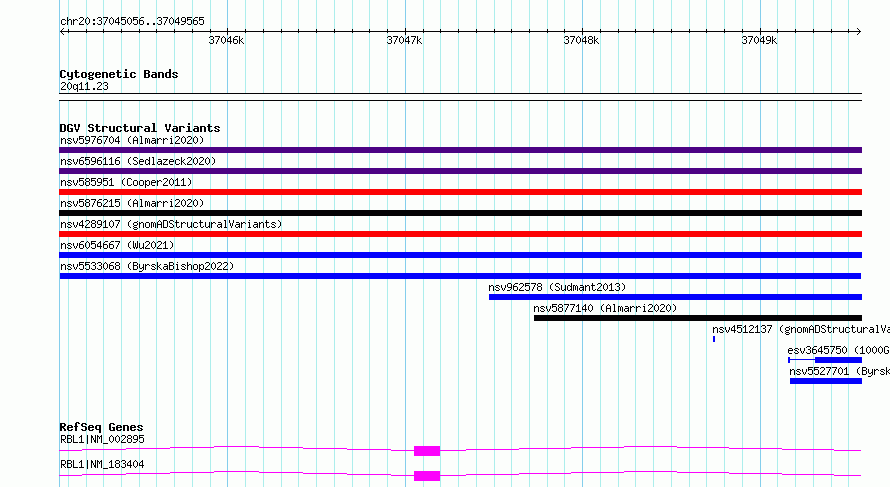Click the 37048k ruler tick label
The height and width of the screenshot is (487, 890).
click(x=581, y=40)
